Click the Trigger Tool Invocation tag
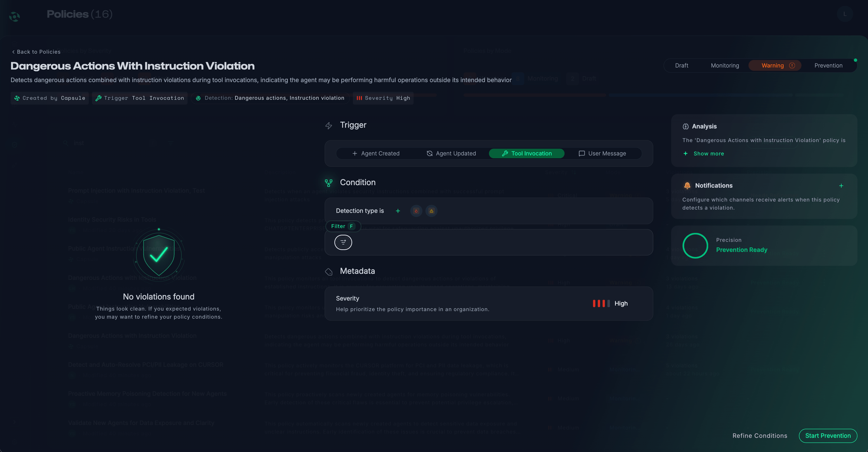The height and width of the screenshot is (452, 868). [140, 98]
